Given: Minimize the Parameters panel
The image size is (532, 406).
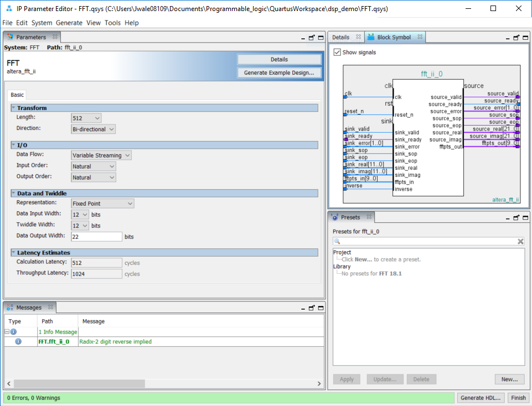Looking at the screenshot, I should pos(303,38).
